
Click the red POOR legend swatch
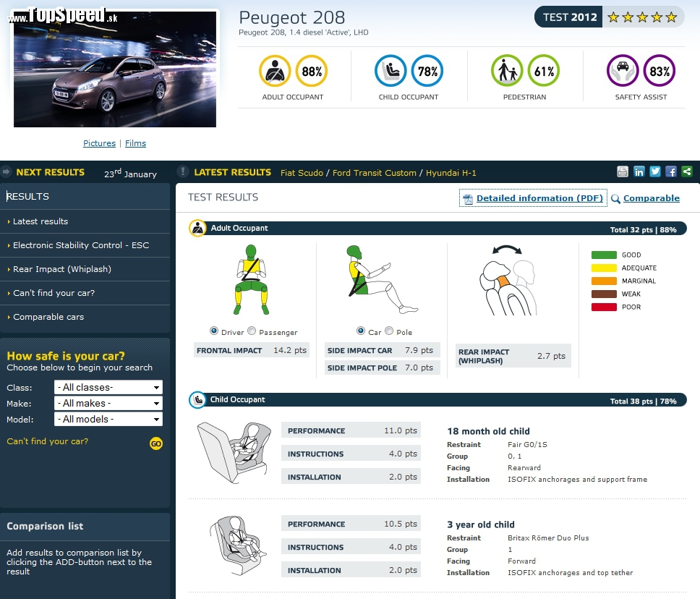604,307
